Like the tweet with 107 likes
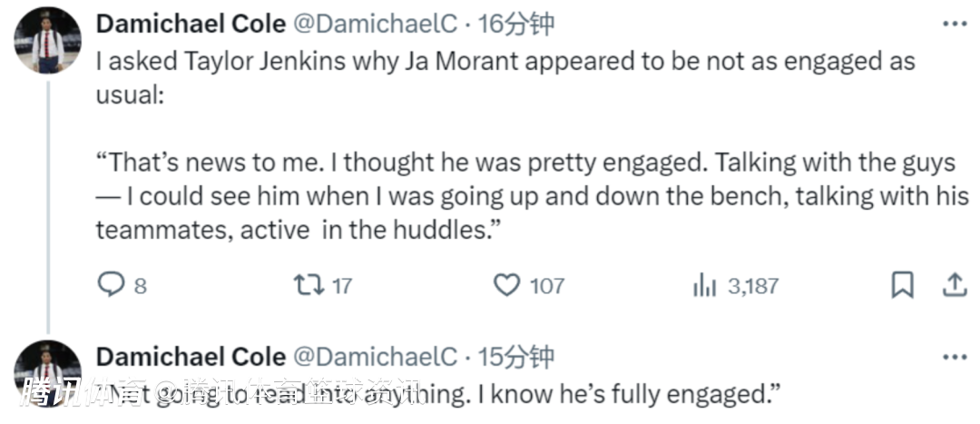 point(505,286)
